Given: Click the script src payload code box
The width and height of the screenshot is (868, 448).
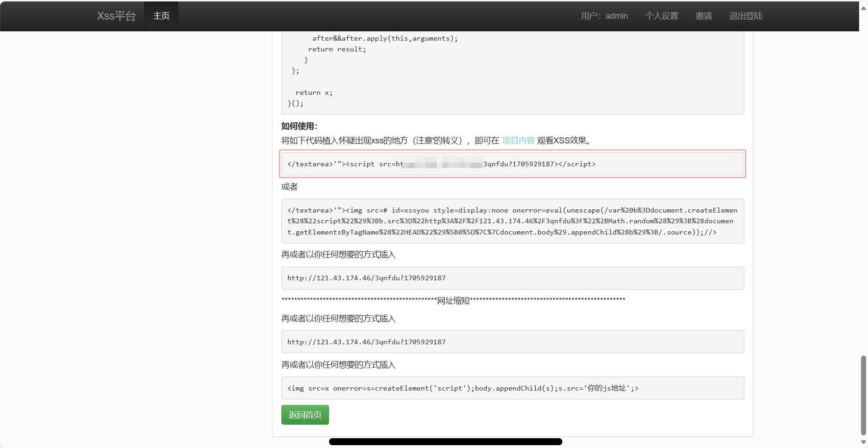Looking at the screenshot, I should [x=512, y=164].
